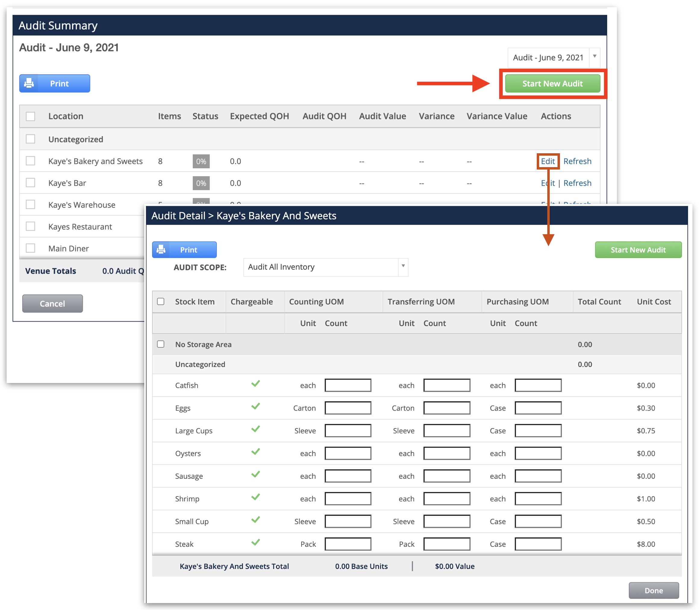Click Print button in Audit Detail window
This screenshot has height=610, width=700.
(184, 250)
